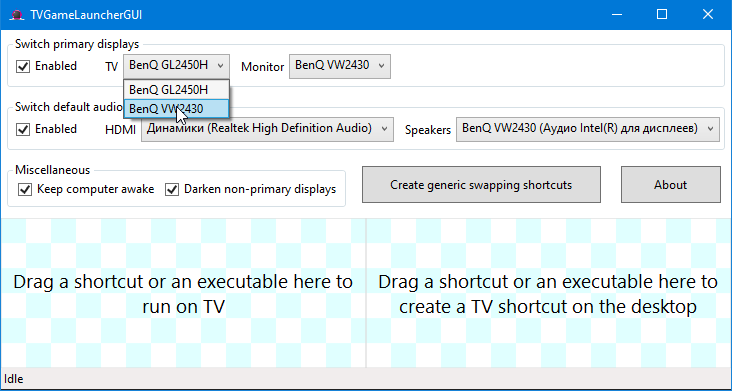Image resolution: width=732 pixels, height=391 pixels.
Task: Minimize the TVGameLauncherGUI window
Action: tap(618, 15)
